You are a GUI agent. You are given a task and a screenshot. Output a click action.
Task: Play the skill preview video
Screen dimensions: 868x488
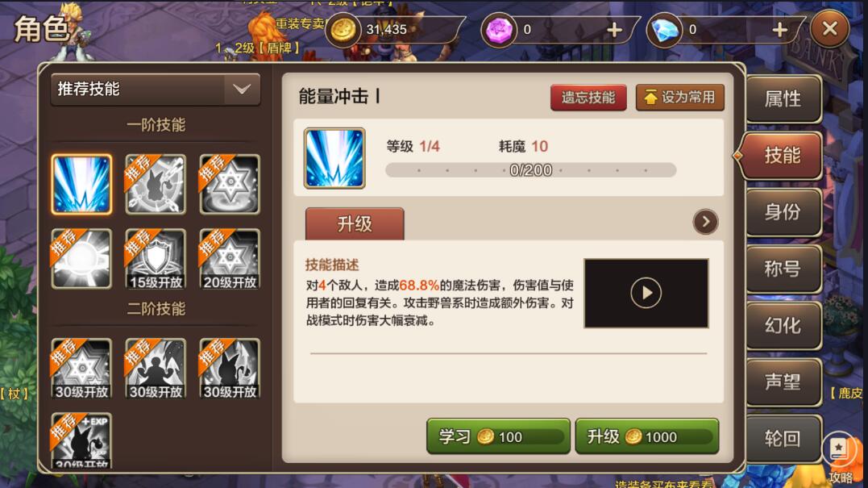click(x=646, y=293)
